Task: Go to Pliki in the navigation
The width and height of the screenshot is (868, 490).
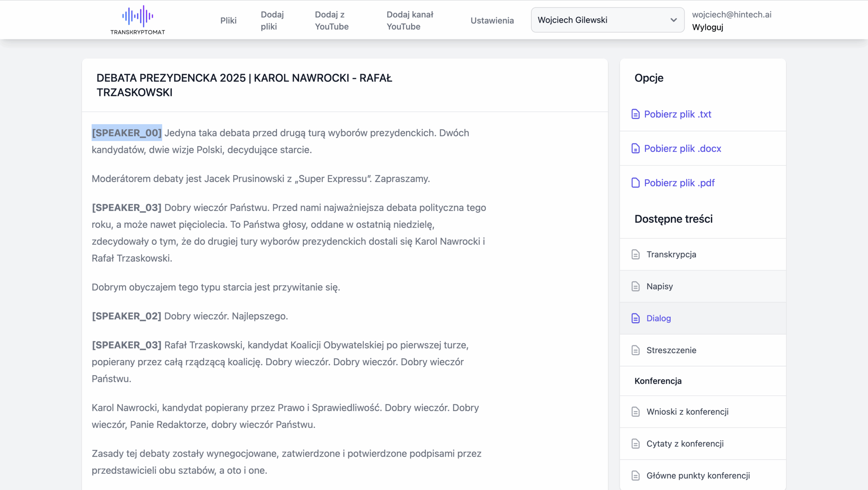Action: 228,20
